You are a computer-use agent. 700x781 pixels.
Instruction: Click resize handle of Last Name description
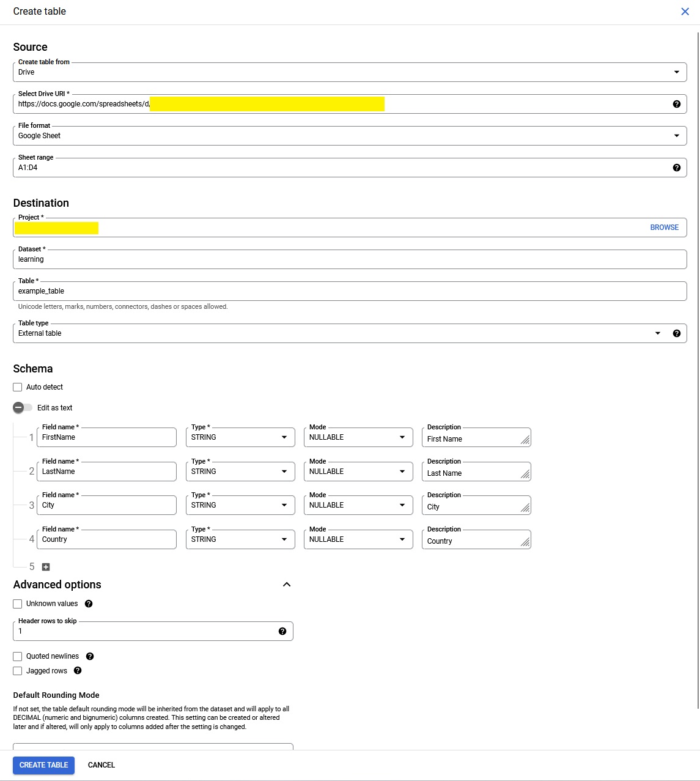pos(525,475)
